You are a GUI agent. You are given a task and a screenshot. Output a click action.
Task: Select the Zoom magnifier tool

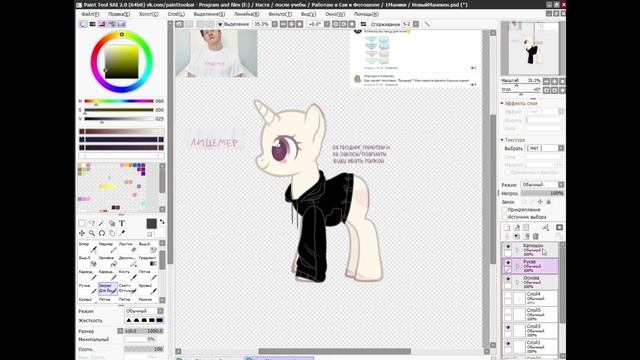click(92, 233)
